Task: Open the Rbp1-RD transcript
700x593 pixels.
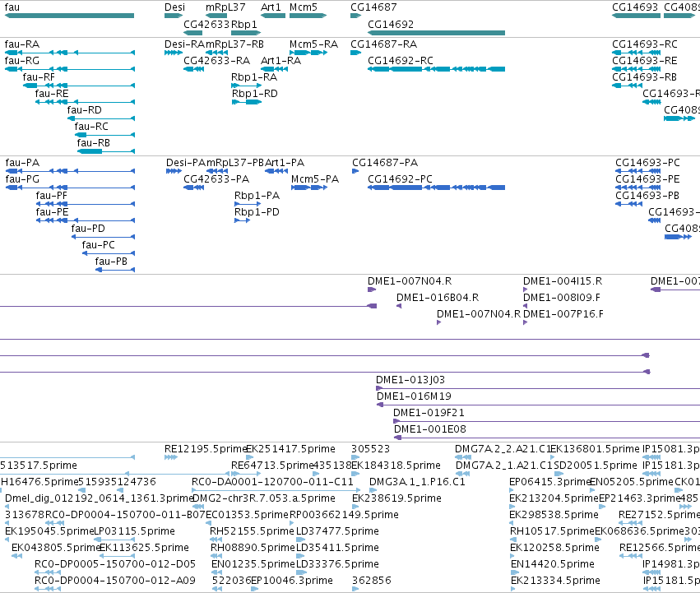Action: [x=247, y=102]
